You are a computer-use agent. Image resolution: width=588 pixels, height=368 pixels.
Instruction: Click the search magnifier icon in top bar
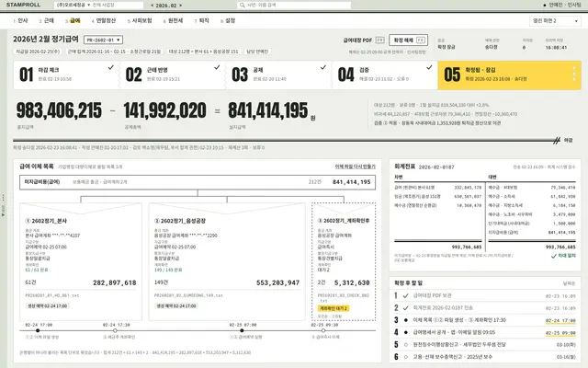coord(243,6)
